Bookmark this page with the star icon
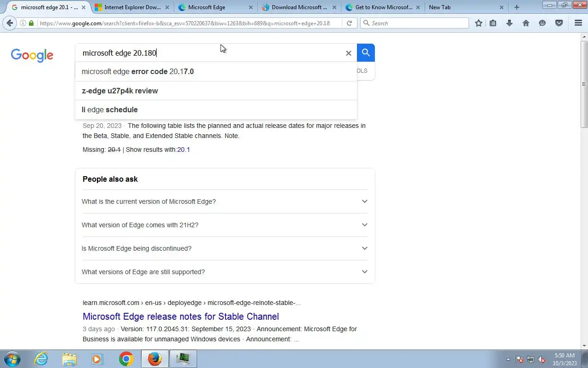This screenshot has width=588, height=368. coord(479,23)
